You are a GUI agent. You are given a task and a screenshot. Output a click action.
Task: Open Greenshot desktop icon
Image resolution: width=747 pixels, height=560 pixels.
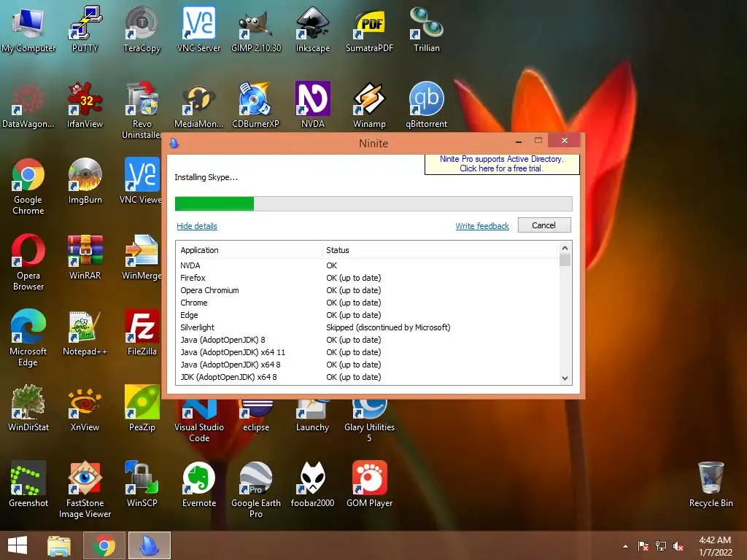point(28,484)
